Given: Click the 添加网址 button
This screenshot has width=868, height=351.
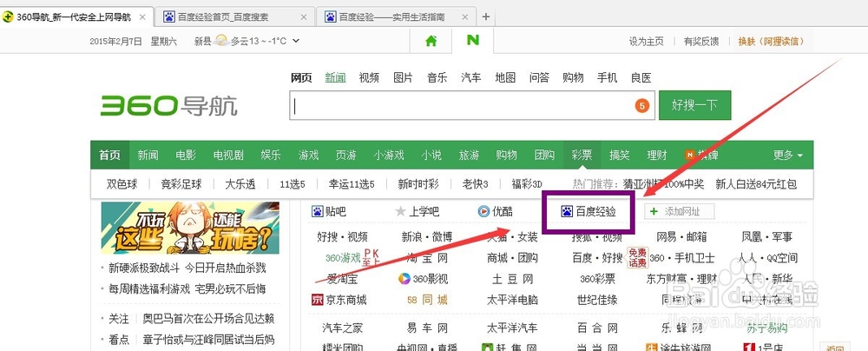Looking at the screenshot, I should tap(680, 211).
